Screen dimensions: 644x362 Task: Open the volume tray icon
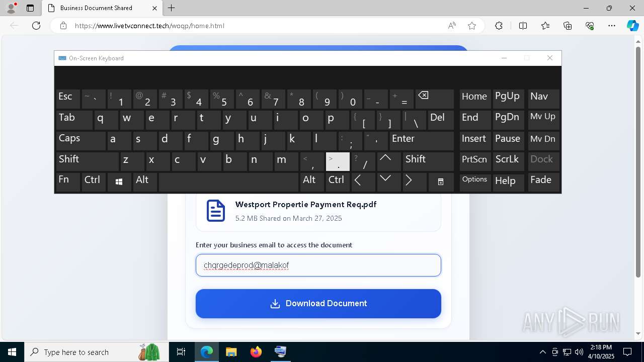(579, 352)
